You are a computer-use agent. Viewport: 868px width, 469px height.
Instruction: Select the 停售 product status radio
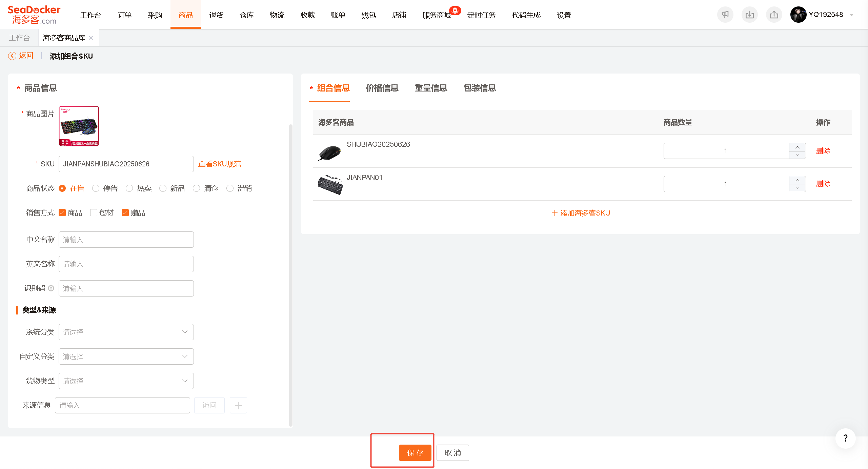96,188
